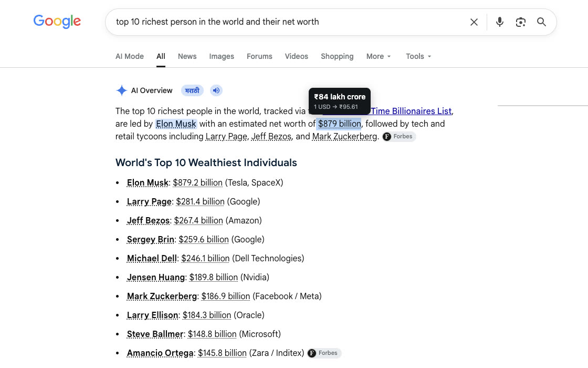Open the Videos tab

(296, 56)
